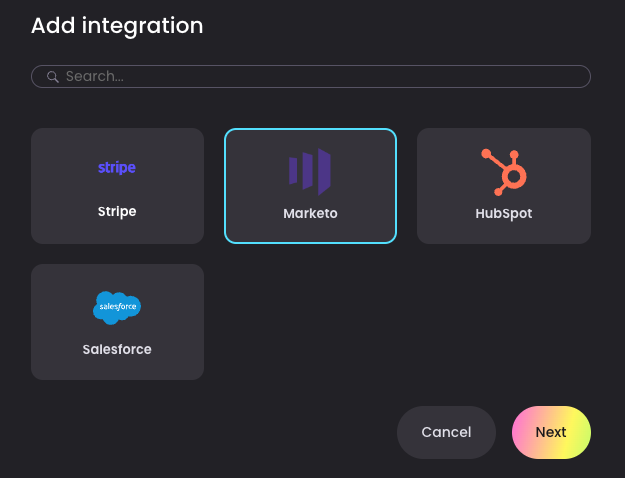Choose the HubSpot card label
This screenshot has width=625, height=478.
click(x=504, y=214)
